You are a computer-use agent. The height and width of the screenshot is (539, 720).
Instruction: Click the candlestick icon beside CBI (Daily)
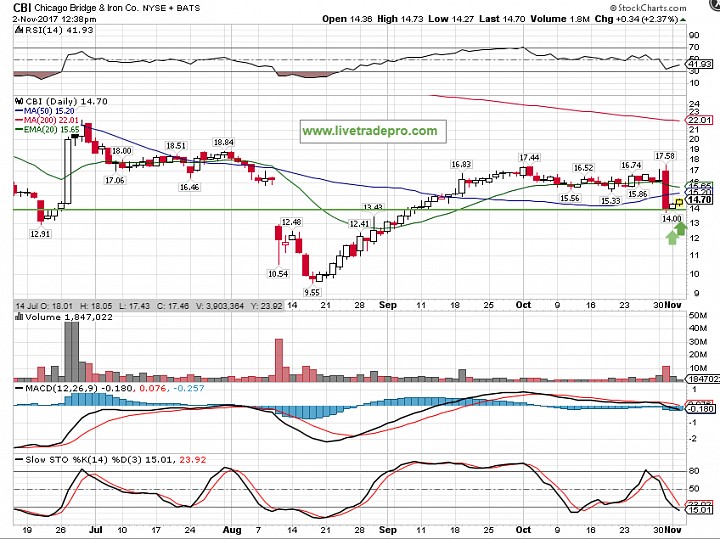(19, 101)
